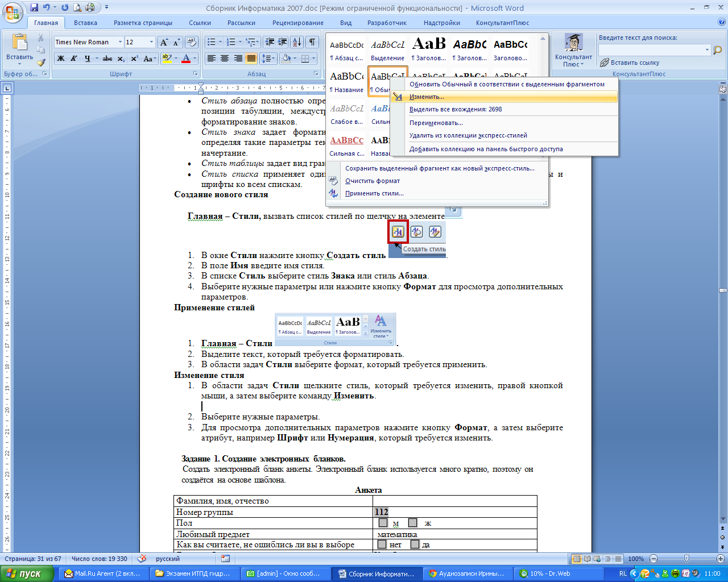Center the paragraph text
This screenshot has width=728, height=582.
(x=225, y=59)
